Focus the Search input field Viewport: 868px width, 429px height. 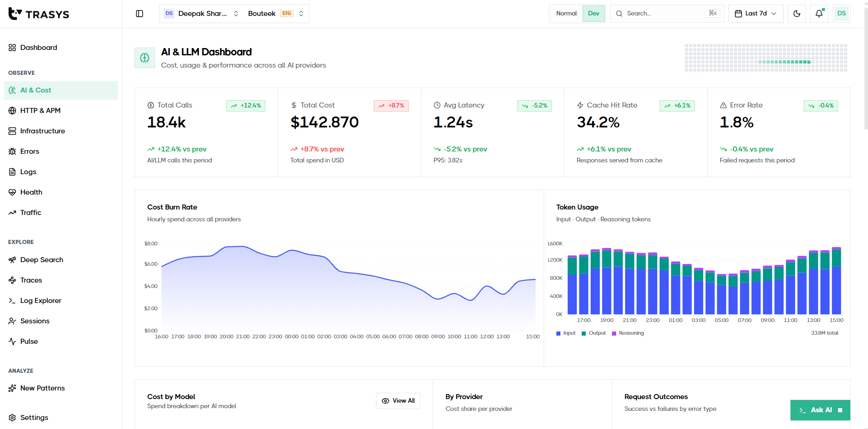667,14
